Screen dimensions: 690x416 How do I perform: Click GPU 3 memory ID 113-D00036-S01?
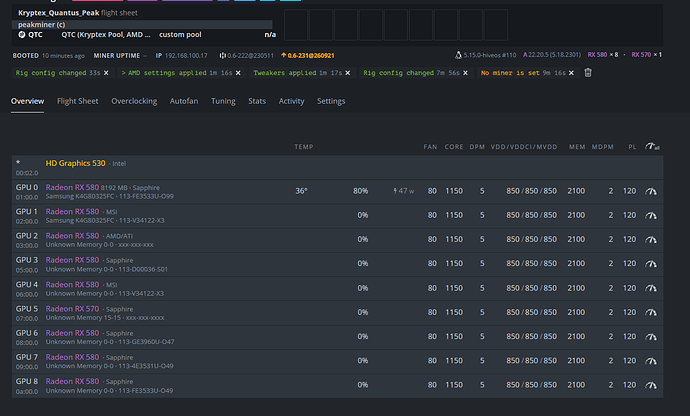[x=143, y=269]
